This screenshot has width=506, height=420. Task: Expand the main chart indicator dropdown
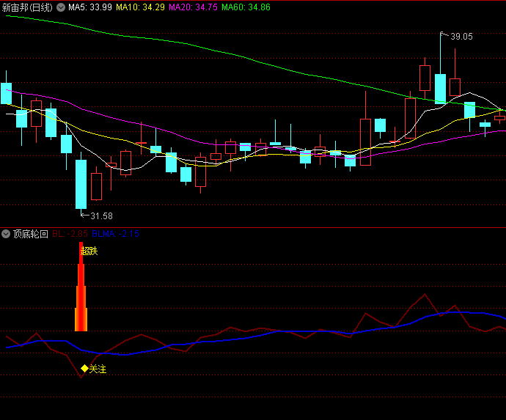pyautogui.click(x=61, y=7)
